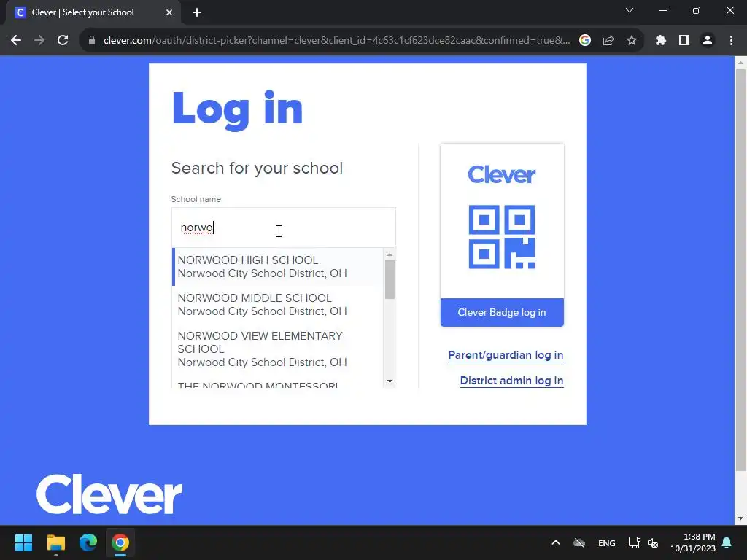Restore down the Chrome window

[x=697, y=10]
